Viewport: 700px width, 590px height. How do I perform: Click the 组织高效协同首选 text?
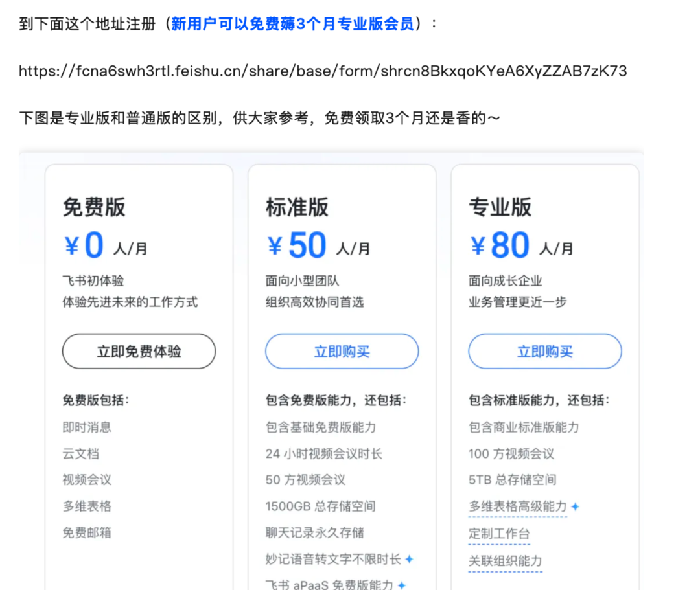click(x=315, y=302)
